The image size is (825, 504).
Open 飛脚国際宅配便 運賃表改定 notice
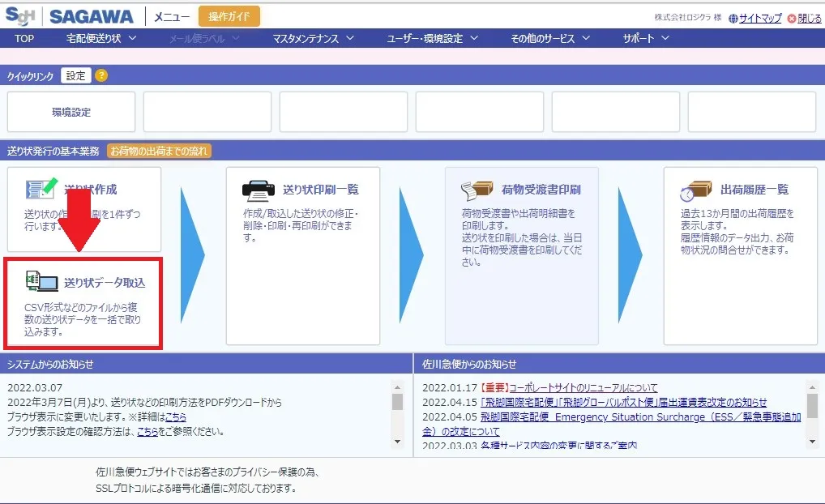(623, 403)
